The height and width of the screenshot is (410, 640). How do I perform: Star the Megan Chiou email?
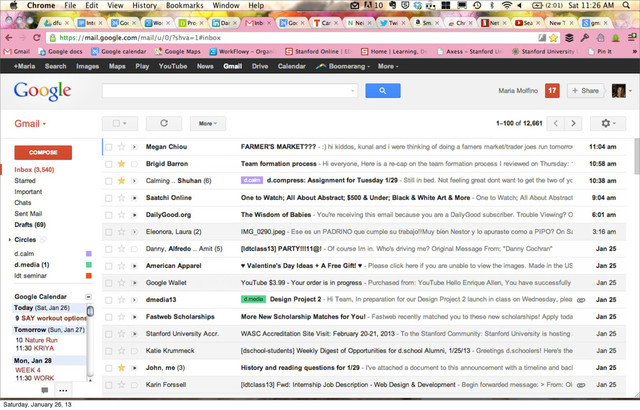[121, 146]
